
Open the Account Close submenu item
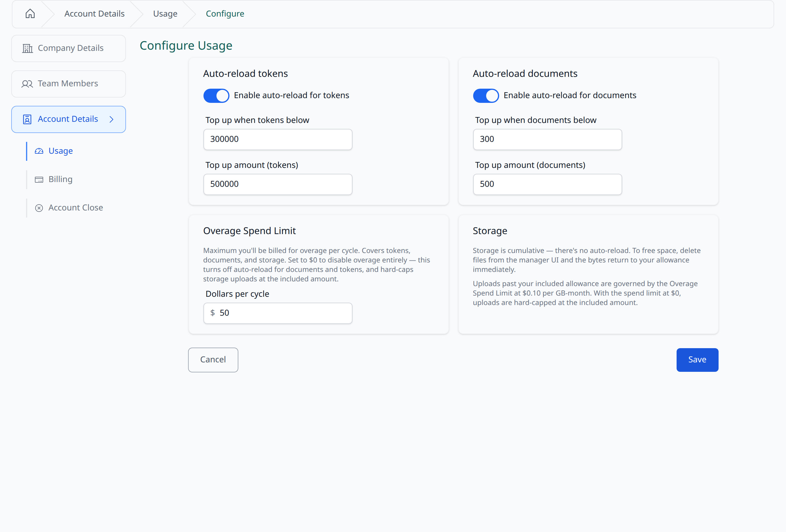point(75,208)
